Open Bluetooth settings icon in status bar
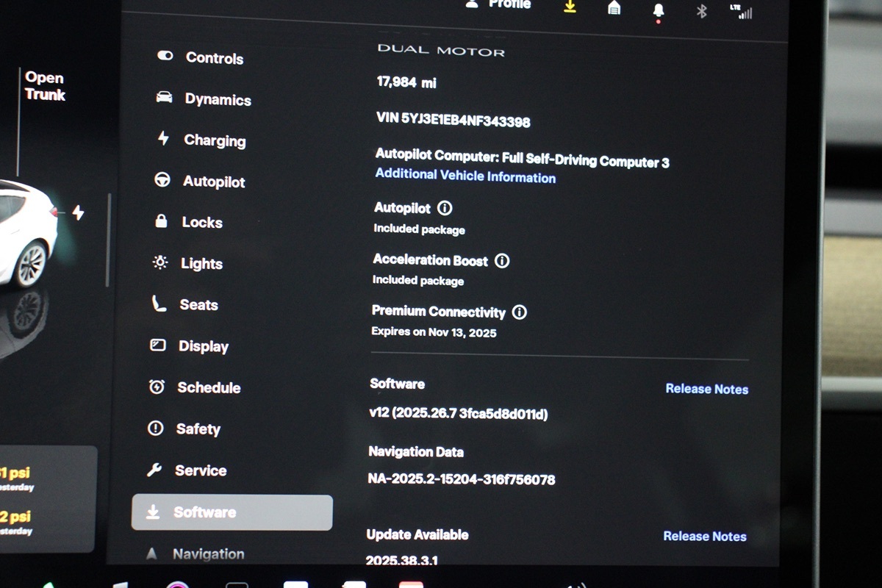 pos(701,11)
